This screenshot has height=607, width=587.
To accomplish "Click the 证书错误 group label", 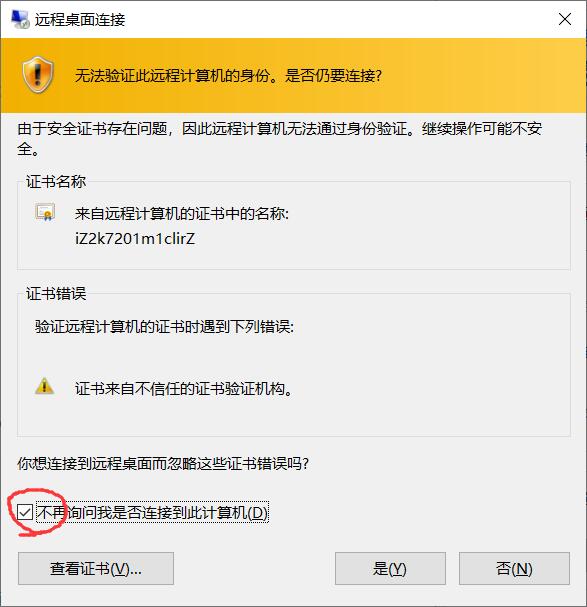I will [x=56, y=293].
